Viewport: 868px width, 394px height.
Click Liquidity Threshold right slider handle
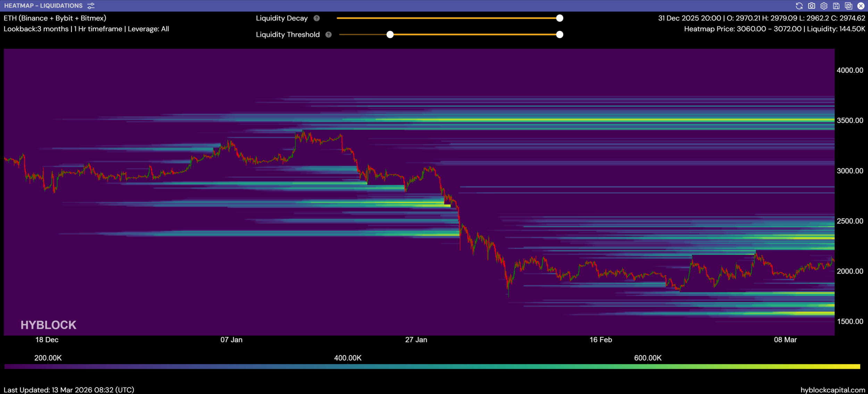click(x=559, y=35)
